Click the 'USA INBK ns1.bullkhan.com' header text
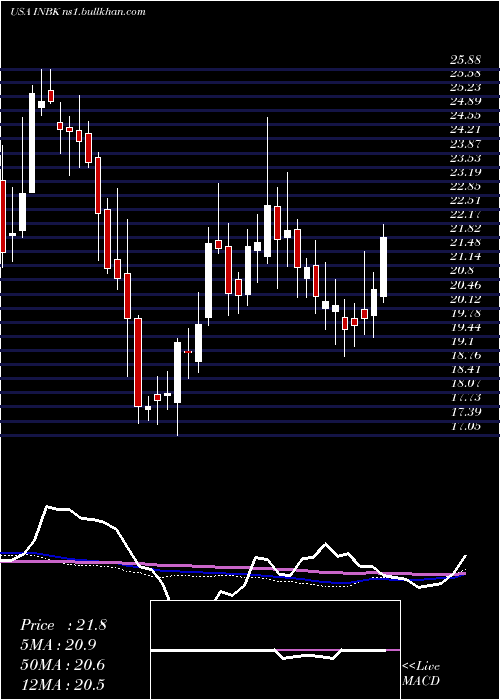This screenshot has width=500, height=700. (x=78, y=11)
